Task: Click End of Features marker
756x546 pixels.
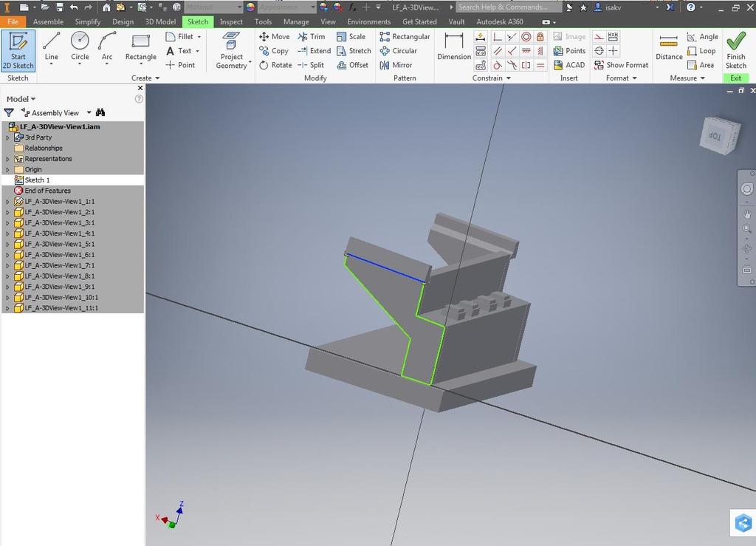Action: [47, 191]
